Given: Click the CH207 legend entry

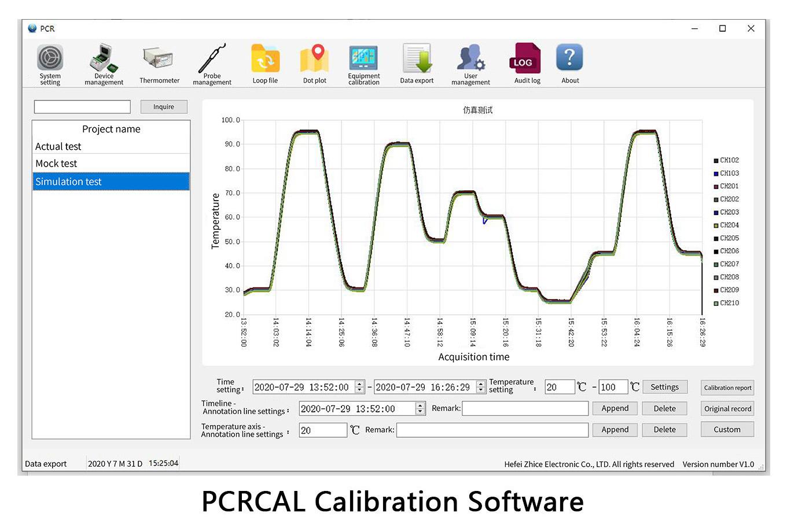Looking at the screenshot, I should coord(726,264).
